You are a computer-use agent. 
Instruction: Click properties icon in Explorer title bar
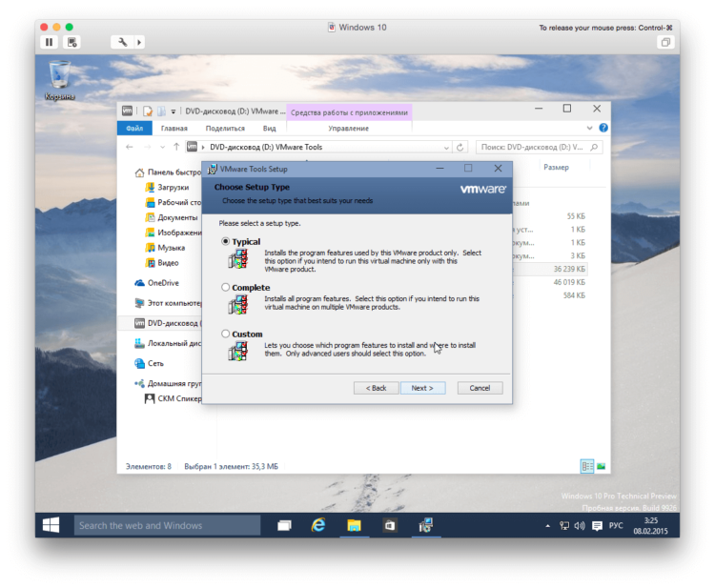(147, 112)
